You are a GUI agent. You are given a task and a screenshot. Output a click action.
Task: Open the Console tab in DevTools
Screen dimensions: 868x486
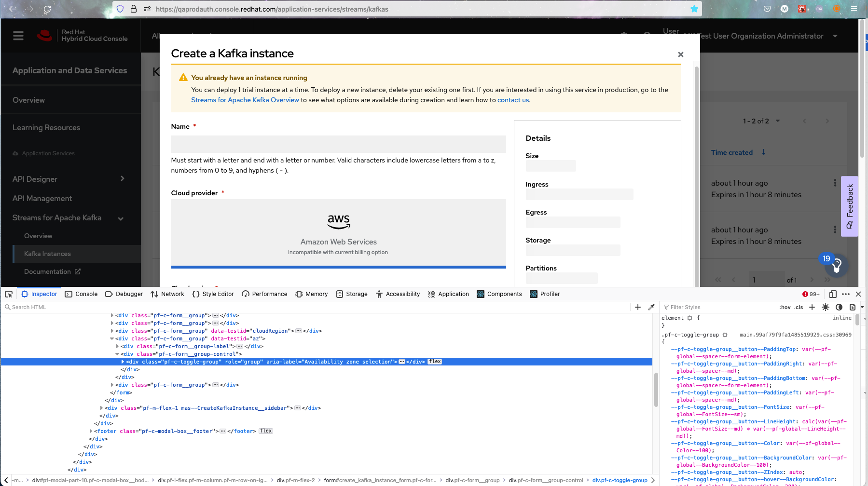pyautogui.click(x=81, y=294)
